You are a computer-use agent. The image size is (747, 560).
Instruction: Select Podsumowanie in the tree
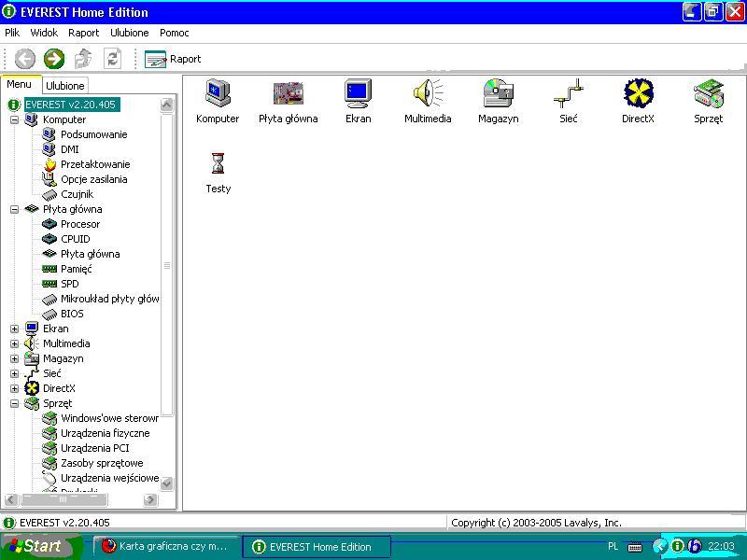pyautogui.click(x=94, y=134)
